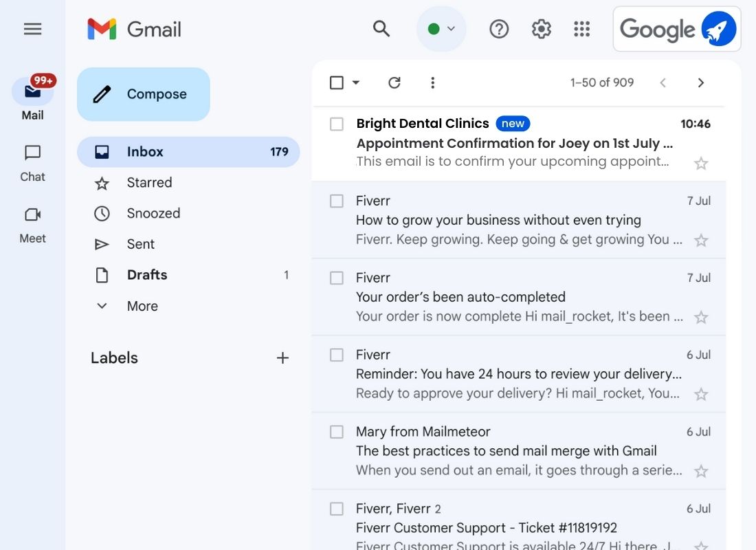The height and width of the screenshot is (550, 756).
Task: Switch to Chat in the sidebar
Action: (x=32, y=162)
